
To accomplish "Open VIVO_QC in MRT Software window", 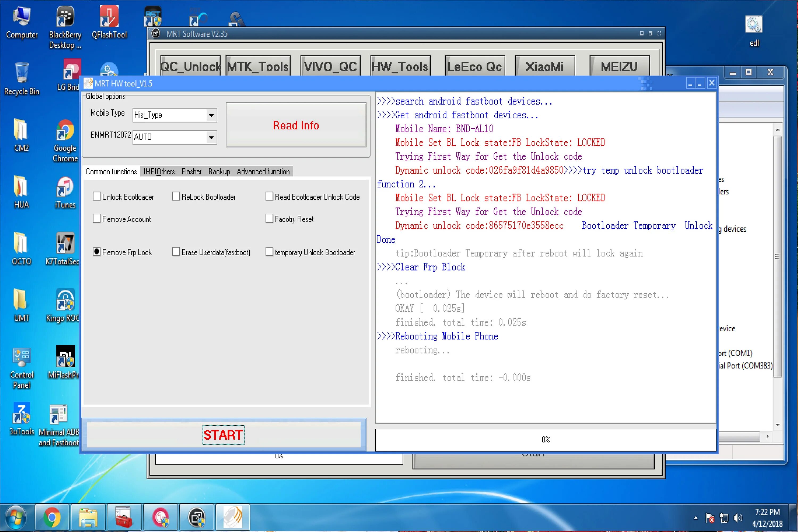I will point(330,66).
